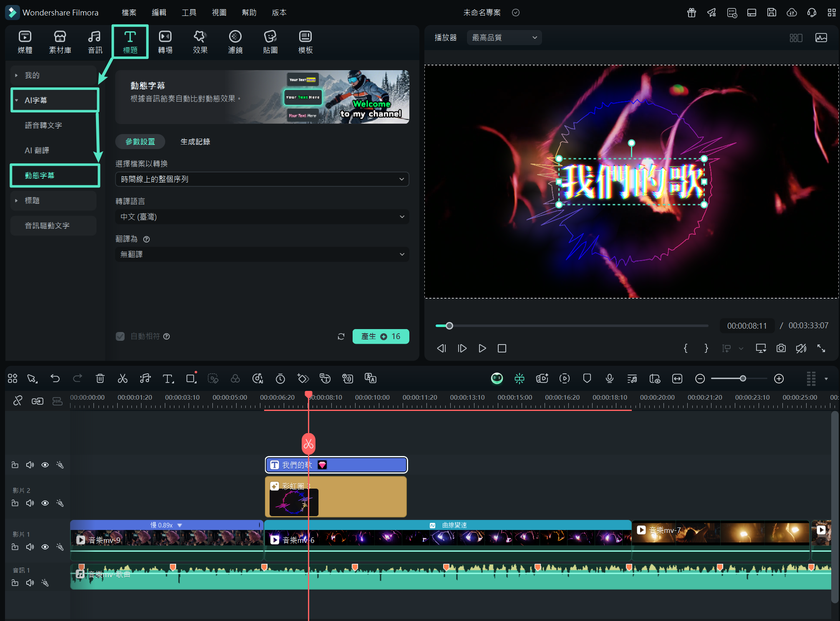
Task: Play the preview video
Action: pyautogui.click(x=482, y=348)
